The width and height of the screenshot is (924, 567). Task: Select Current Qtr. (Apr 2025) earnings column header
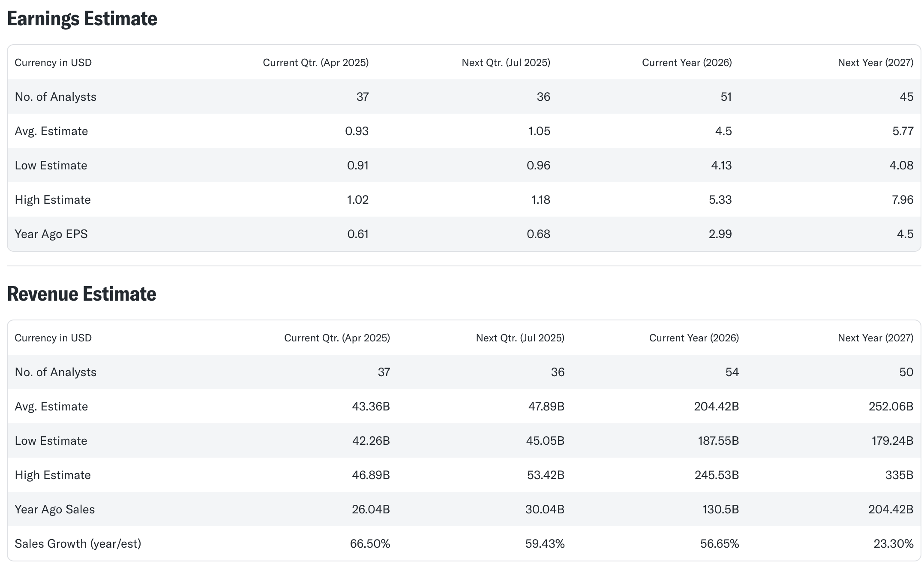(x=315, y=63)
